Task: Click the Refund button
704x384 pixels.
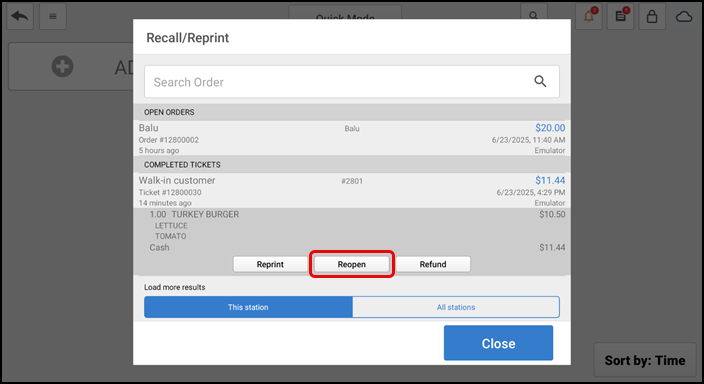Action: point(433,264)
